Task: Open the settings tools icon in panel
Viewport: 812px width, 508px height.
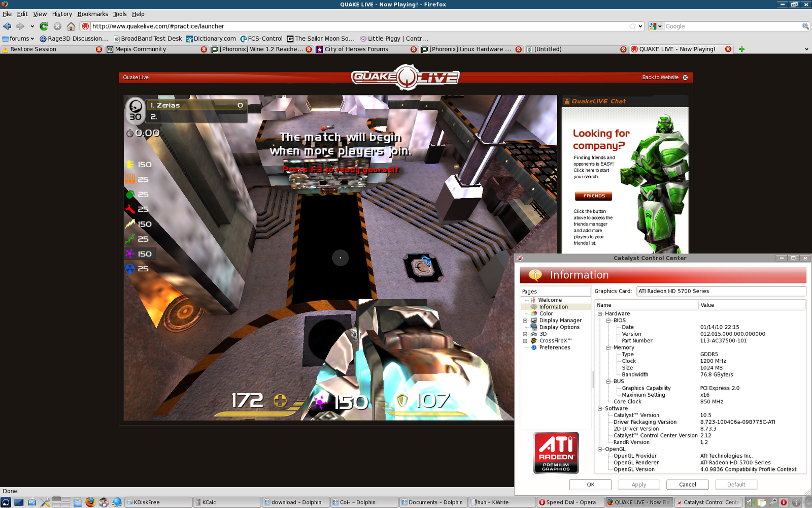Action: point(45,502)
